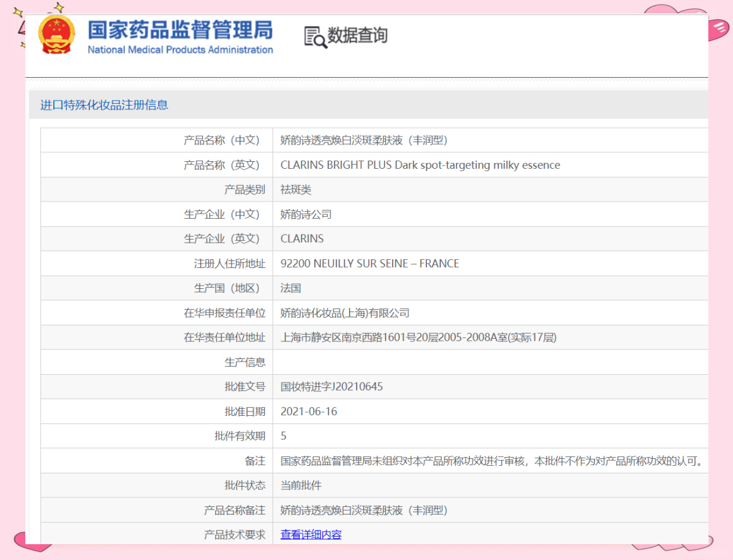Click the 在华责任单位地址 field label
This screenshot has width=733, height=560.
[225, 338]
